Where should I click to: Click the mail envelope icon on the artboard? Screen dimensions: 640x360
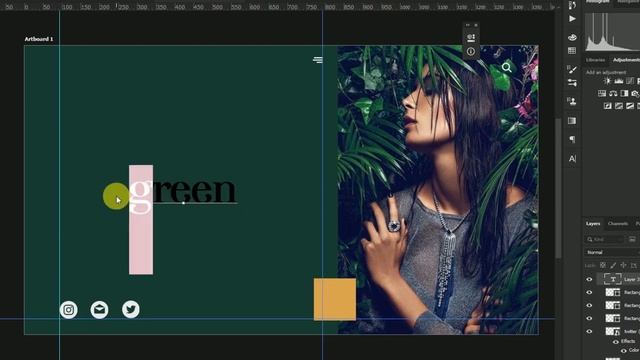(99, 310)
